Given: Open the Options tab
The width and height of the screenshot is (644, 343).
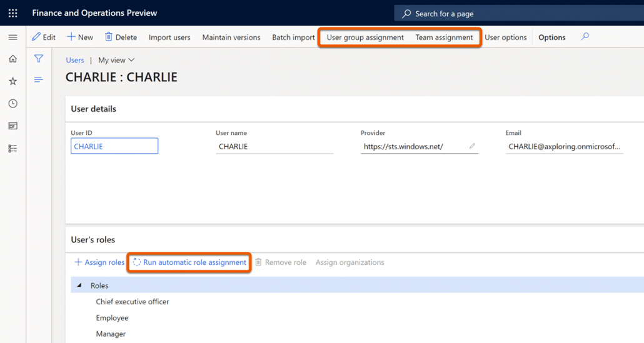Looking at the screenshot, I should click(x=551, y=37).
